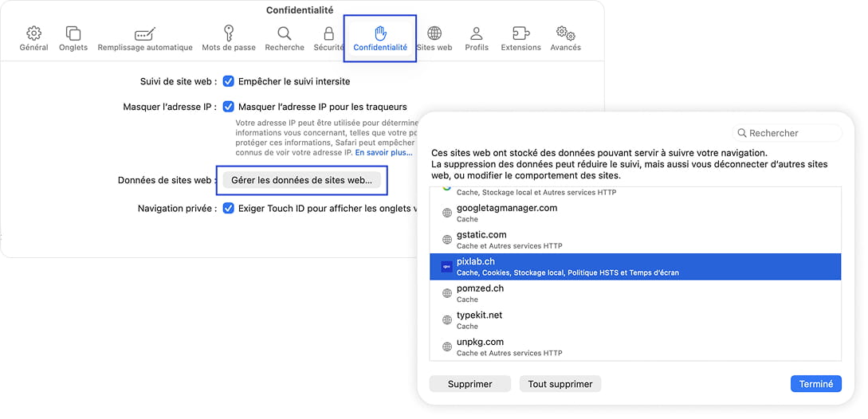The height and width of the screenshot is (419, 868).
Task: Select the typekit.net row
Action: 635,320
